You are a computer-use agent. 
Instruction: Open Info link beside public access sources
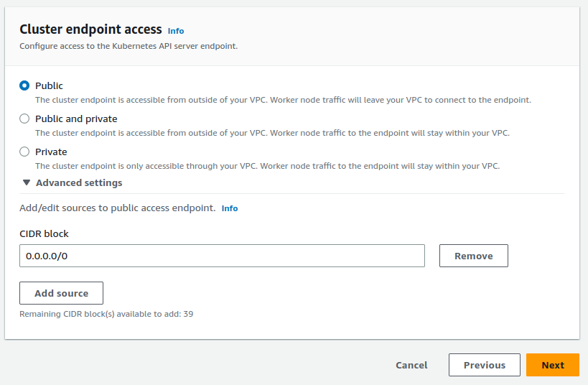(x=230, y=208)
